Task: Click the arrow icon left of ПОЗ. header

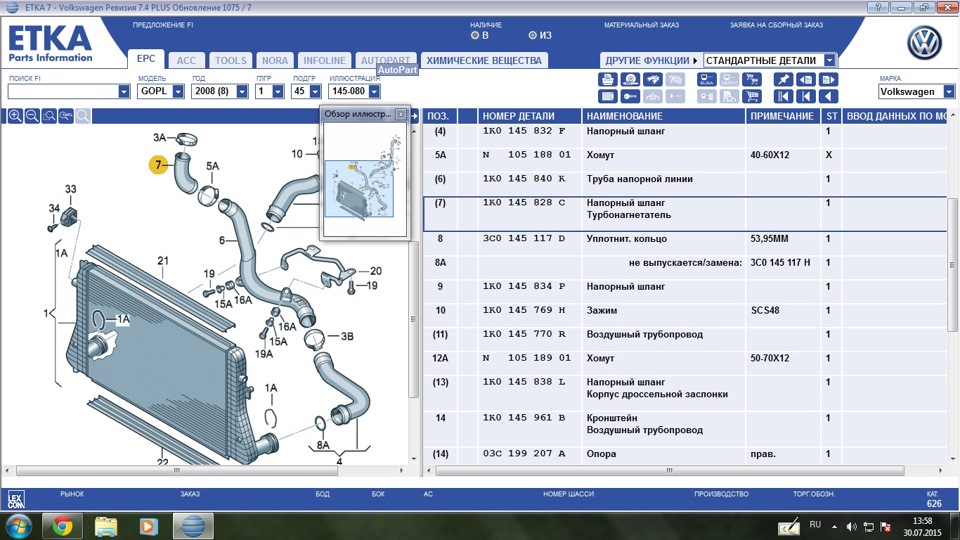Action: tap(414, 116)
